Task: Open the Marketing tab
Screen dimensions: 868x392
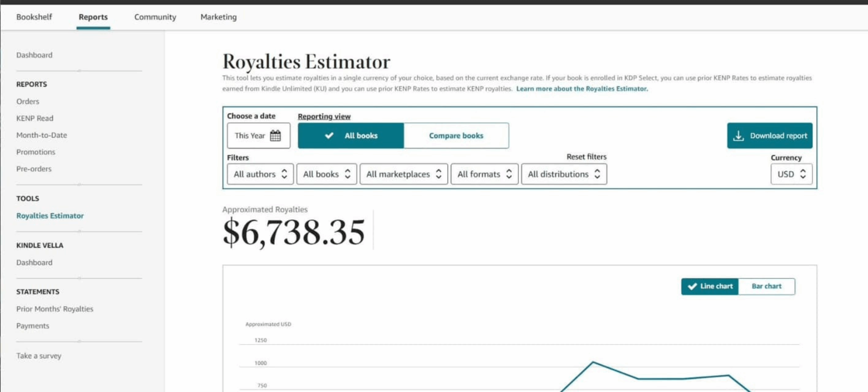Action: click(x=218, y=17)
